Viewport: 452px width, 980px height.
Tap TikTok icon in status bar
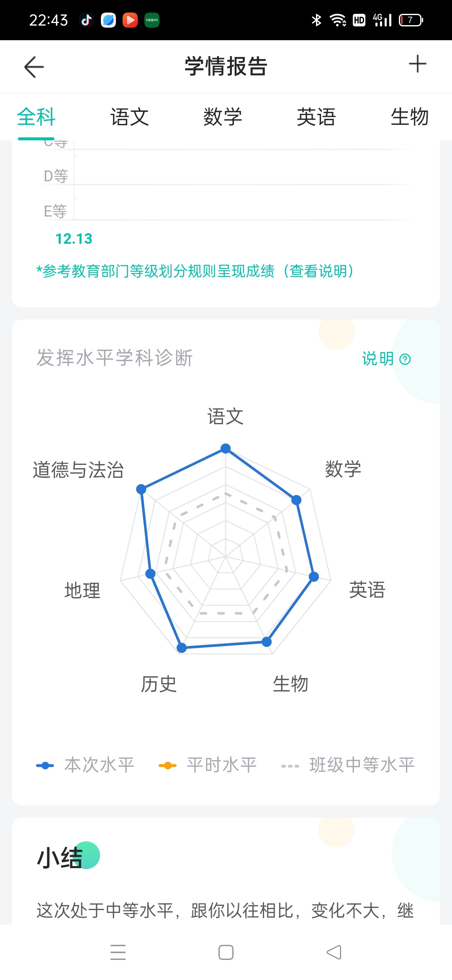coord(87,20)
